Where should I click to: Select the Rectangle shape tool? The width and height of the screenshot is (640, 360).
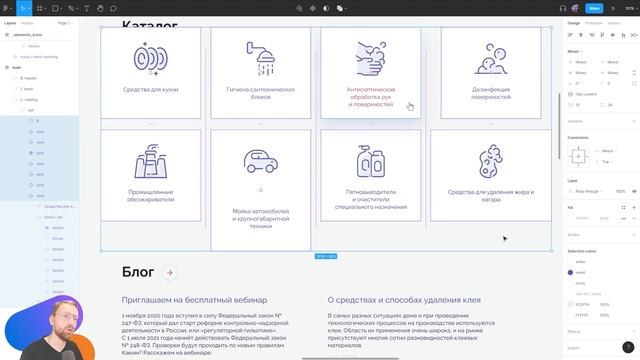(55, 8)
